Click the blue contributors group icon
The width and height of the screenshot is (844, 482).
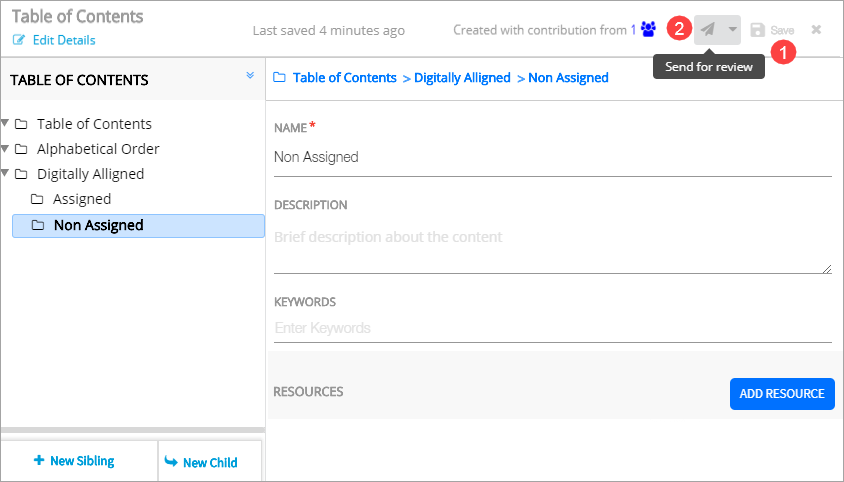(648, 30)
